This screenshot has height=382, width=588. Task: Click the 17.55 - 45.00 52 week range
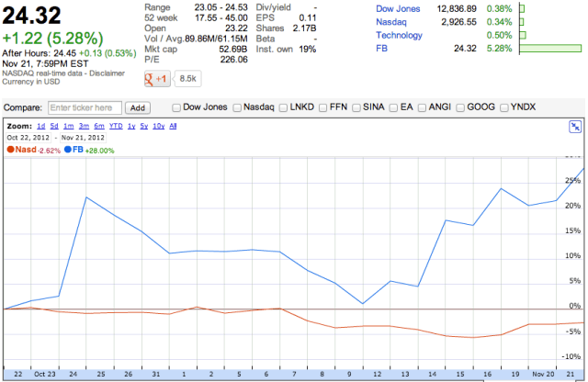click(221, 17)
